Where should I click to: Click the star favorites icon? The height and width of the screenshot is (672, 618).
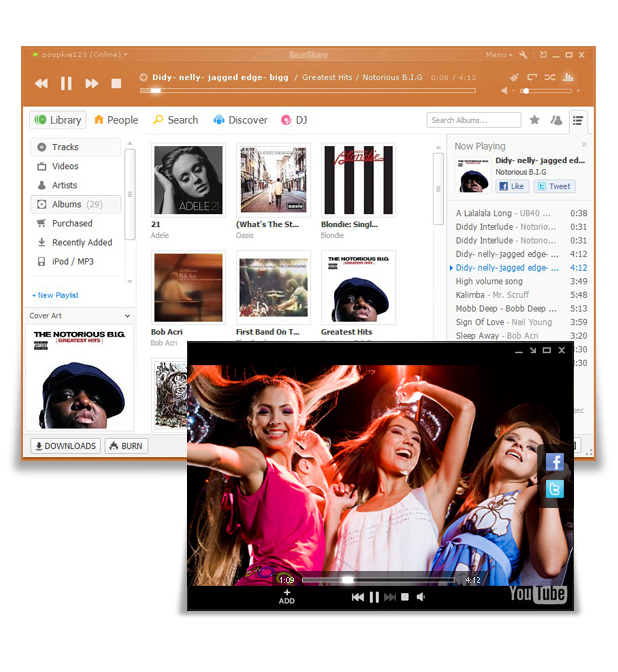pos(534,120)
